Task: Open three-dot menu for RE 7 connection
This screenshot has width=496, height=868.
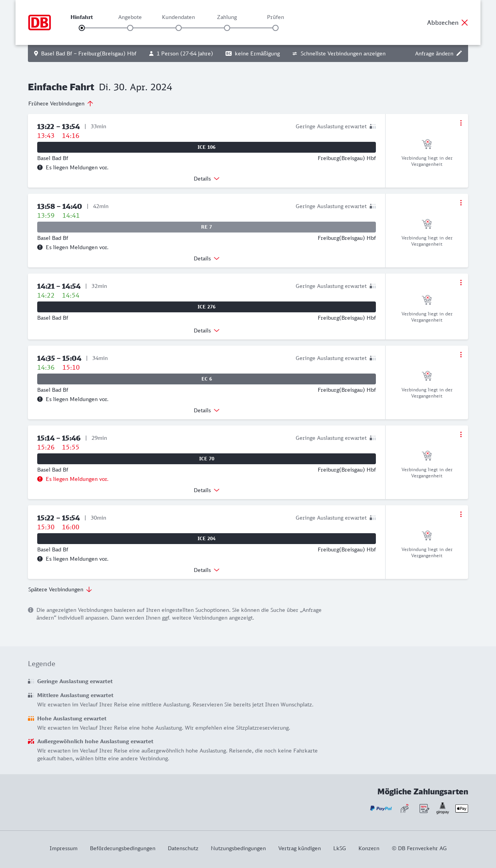Action: point(461,203)
